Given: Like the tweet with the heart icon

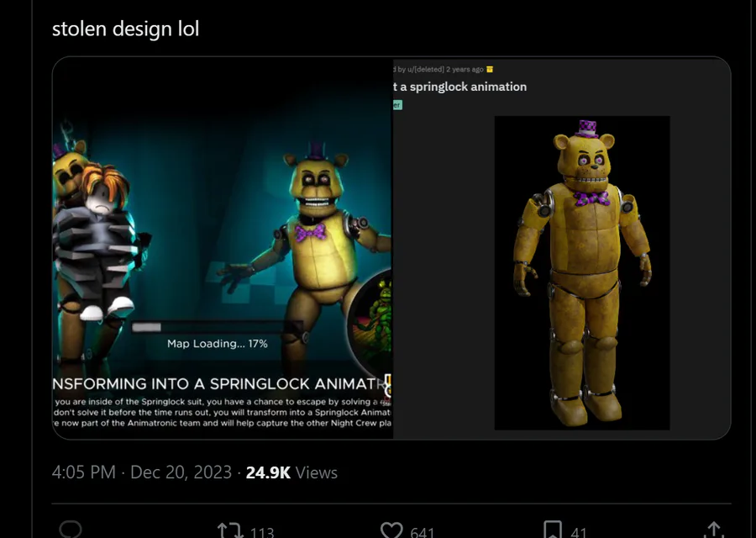Looking at the screenshot, I should [391, 530].
